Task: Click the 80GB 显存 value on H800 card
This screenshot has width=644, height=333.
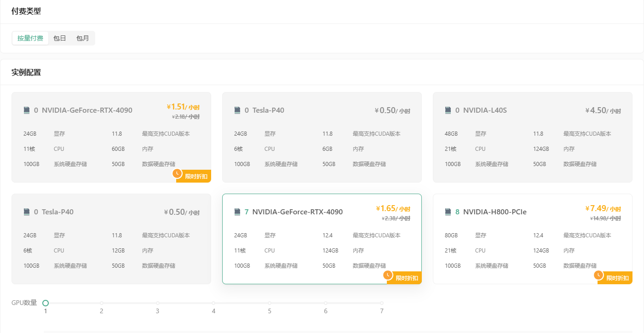Action: [451, 235]
